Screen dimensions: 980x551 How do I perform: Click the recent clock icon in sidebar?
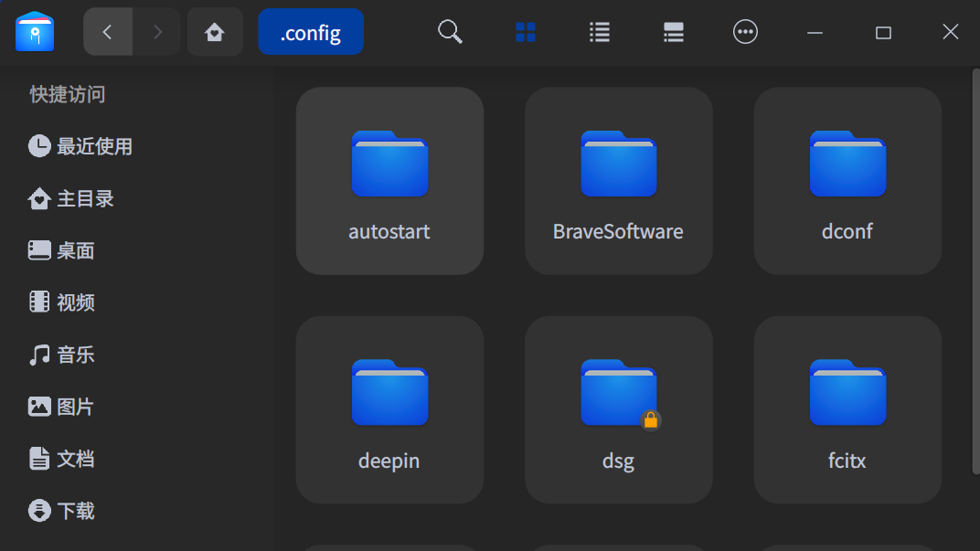[x=39, y=146]
